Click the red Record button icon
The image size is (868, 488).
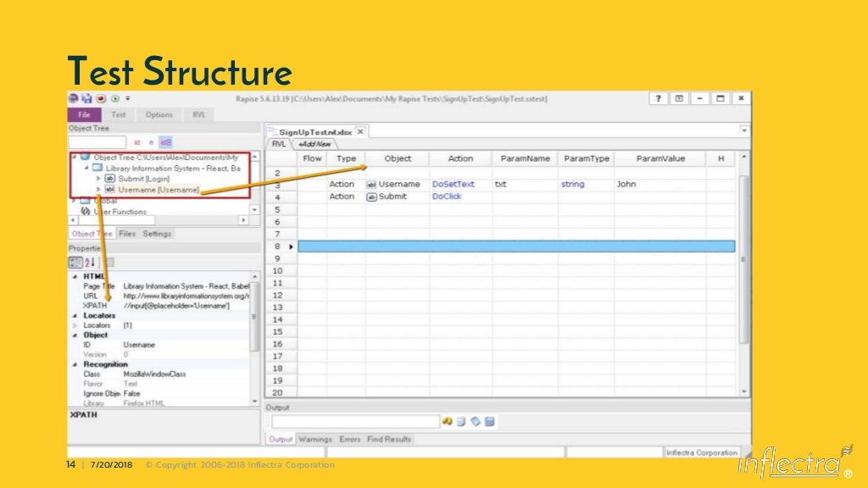[x=101, y=98]
